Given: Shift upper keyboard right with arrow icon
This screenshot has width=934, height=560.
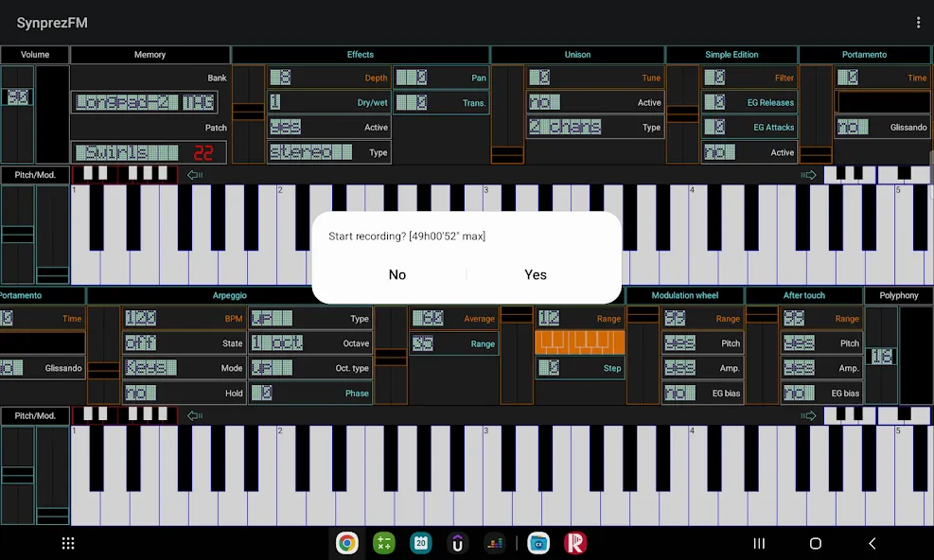Looking at the screenshot, I should tap(808, 175).
